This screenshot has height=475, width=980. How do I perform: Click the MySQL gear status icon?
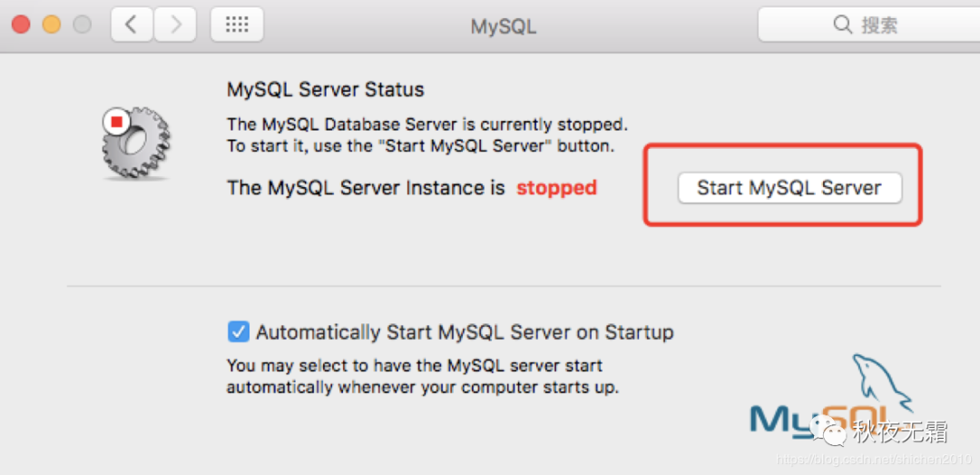click(136, 143)
